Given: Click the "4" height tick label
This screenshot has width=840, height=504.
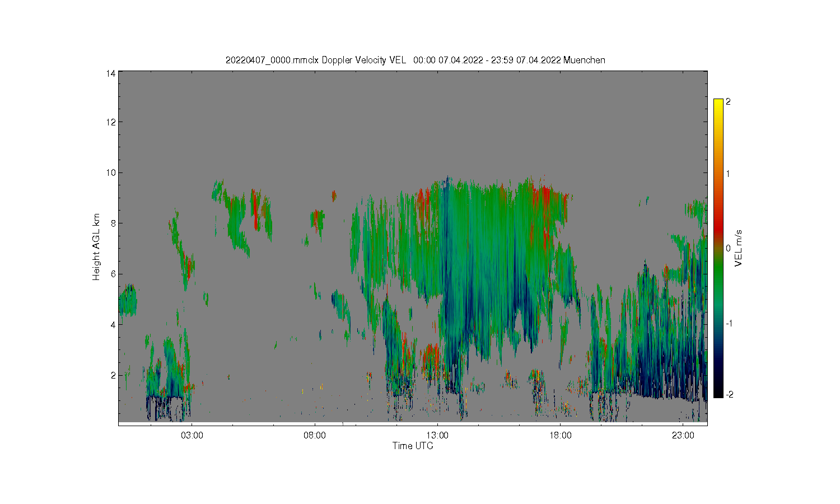Looking at the screenshot, I should click(x=113, y=324).
